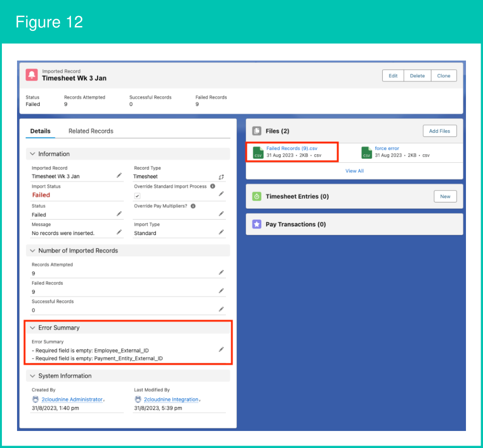Click the Pay Transactions star icon

[x=257, y=224]
